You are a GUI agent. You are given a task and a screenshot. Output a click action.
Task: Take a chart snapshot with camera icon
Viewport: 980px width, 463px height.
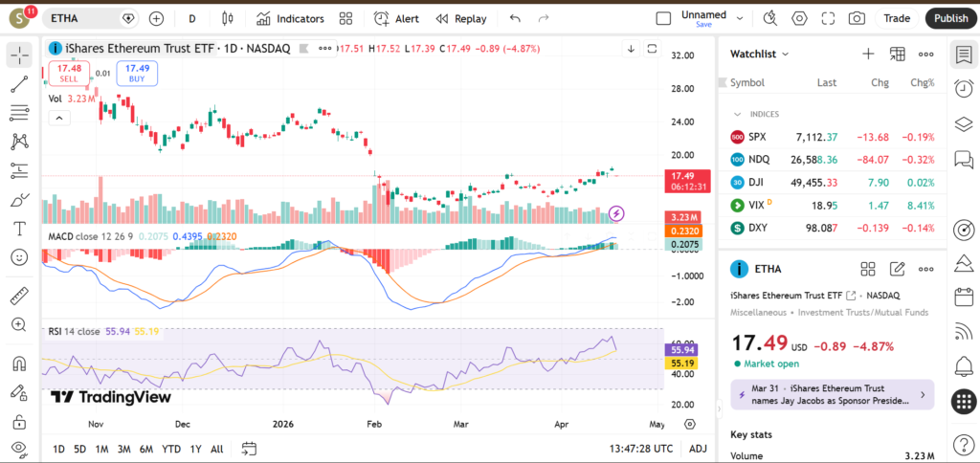tap(857, 18)
